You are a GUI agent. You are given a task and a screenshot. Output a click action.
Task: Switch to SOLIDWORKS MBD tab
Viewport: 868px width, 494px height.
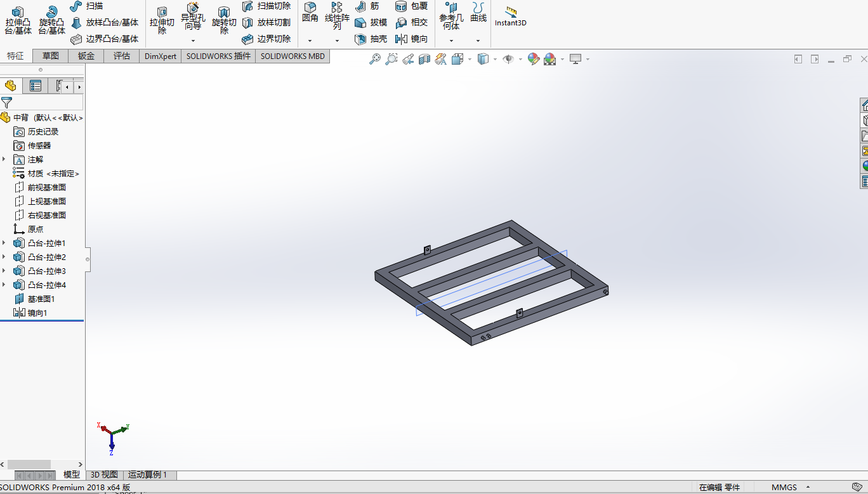click(x=293, y=56)
